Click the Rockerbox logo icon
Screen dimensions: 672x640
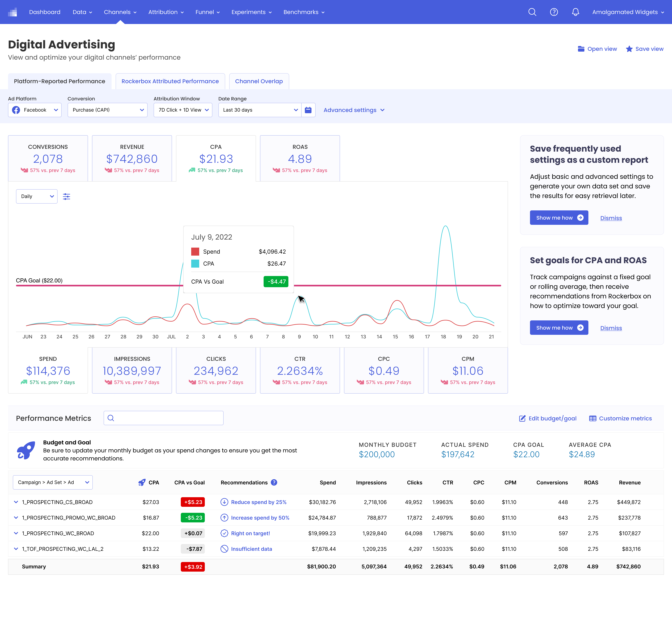point(13,12)
